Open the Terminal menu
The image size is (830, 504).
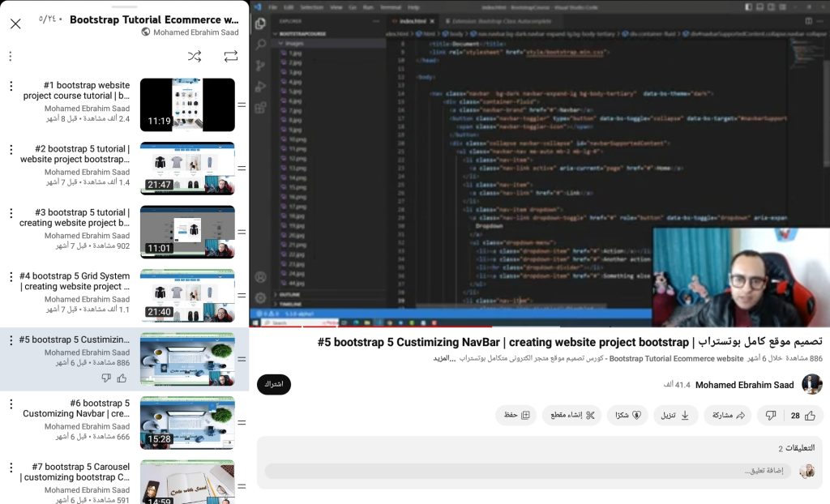click(x=390, y=6)
